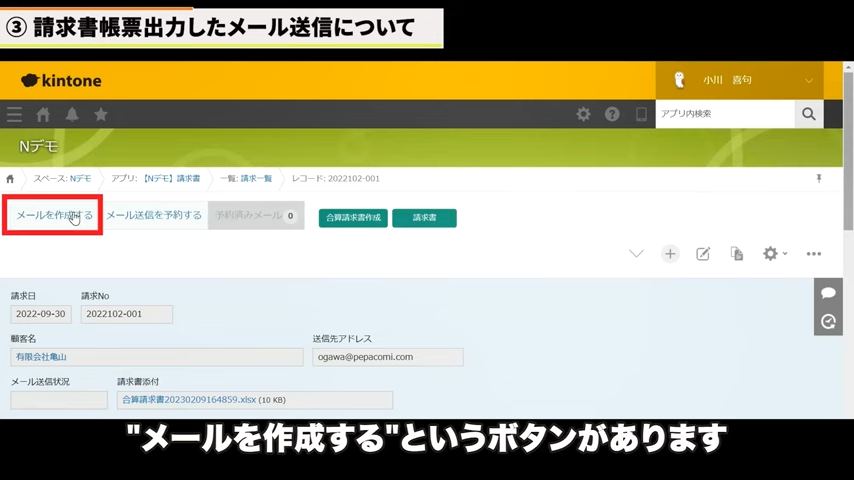Open the favorites star icon

point(101,114)
